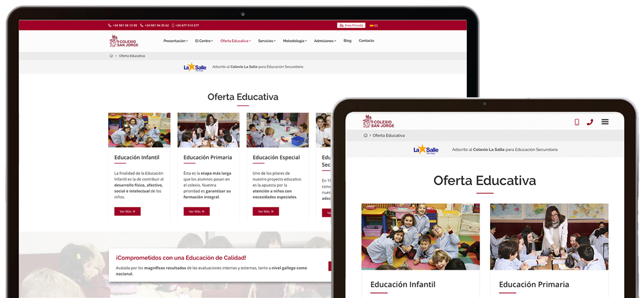This screenshot has height=298, width=644.
Task: Click the ¡Comprometidos con una Educación de Calidad! heading
Action: tap(181, 258)
